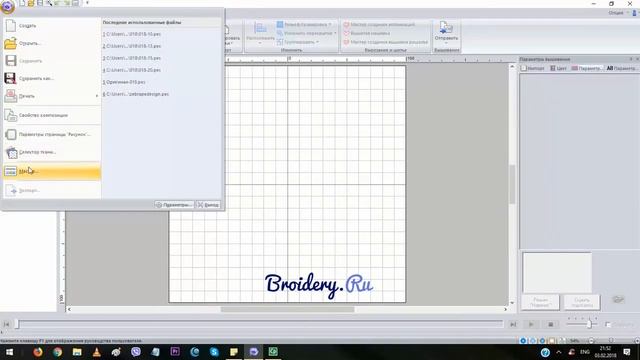Viewport: 640px width, 360px height.
Task: Open the Отправить (Send) ribbon button
Action: pos(446,33)
